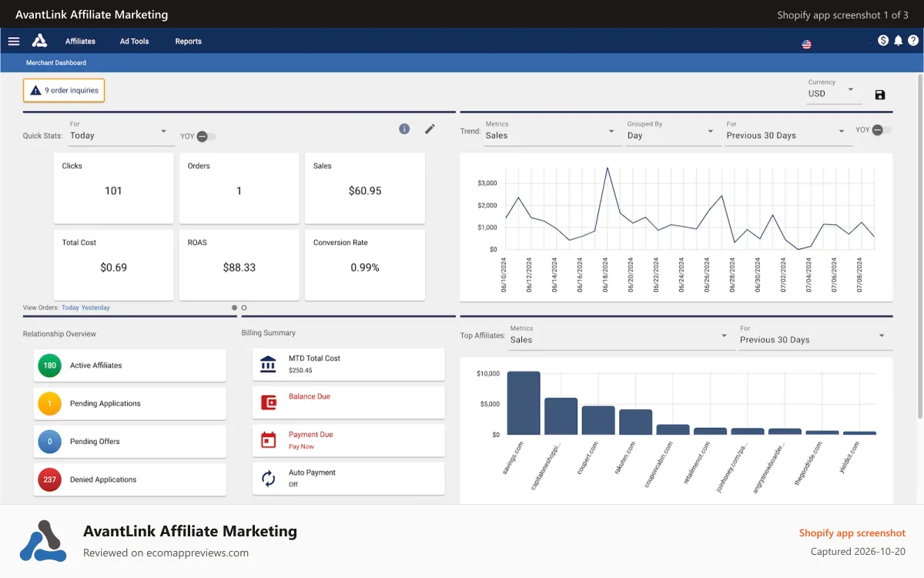Click the Auto Payment refresh arrows icon
Image resolution: width=924 pixels, height=578 pixels.
click(x=268, y=479)
